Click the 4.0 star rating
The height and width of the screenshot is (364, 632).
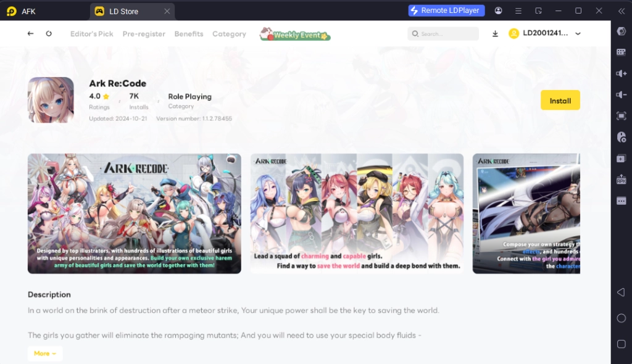(x=99, y=96)
